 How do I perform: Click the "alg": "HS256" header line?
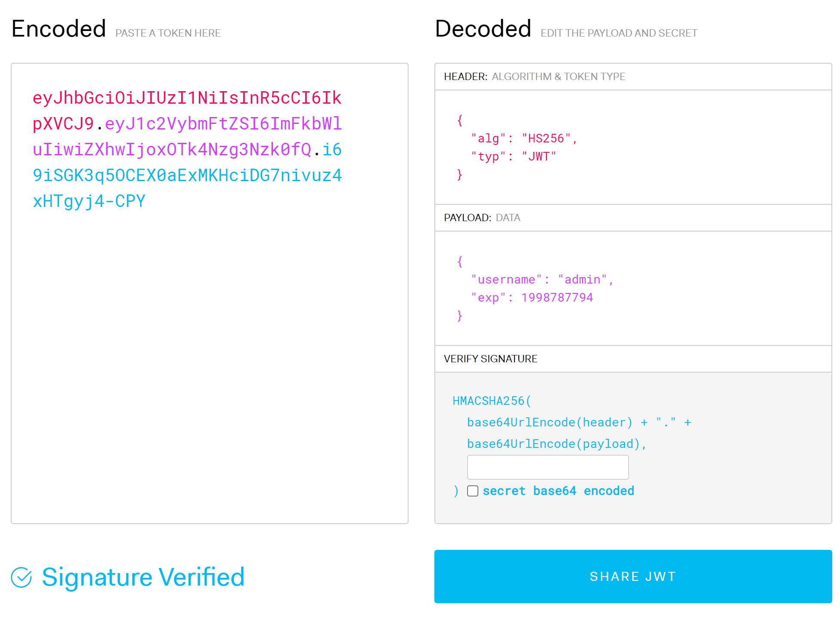point(524,139)
